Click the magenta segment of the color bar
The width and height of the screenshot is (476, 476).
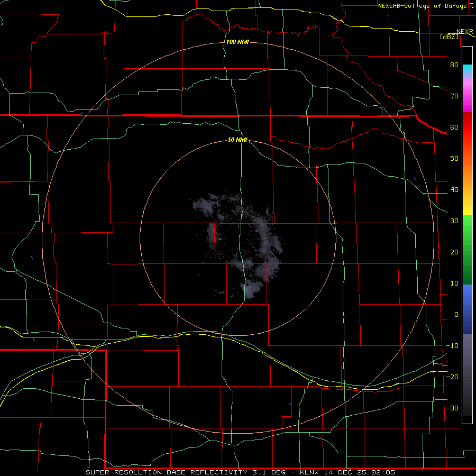tap(467, 97)
